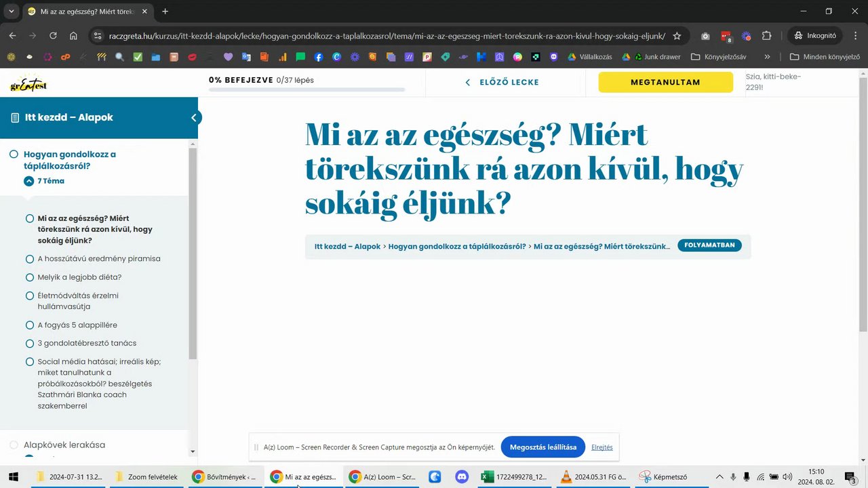Click the browser back arrow
This screenshot has width=868, height=488.
12,36
